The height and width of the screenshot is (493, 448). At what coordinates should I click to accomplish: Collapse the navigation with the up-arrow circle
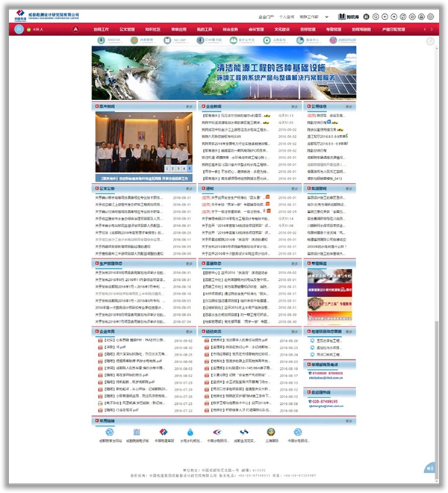75,29
